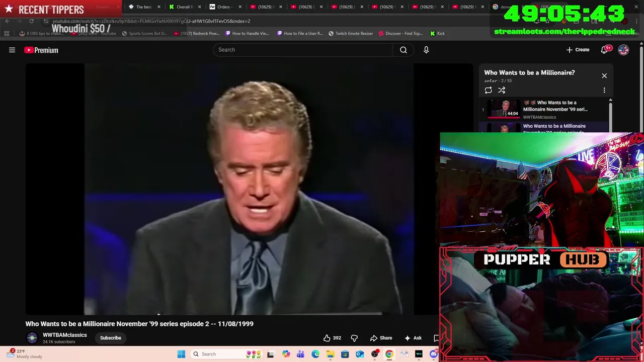
Task: Reload the page with browser refresh icon
Action: (31, 21)
